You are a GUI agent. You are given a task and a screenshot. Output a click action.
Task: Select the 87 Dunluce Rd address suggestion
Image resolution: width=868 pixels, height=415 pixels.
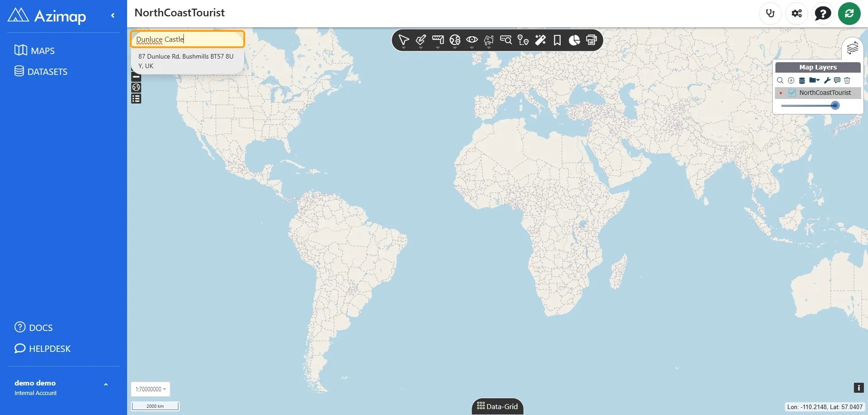point(187,61)
